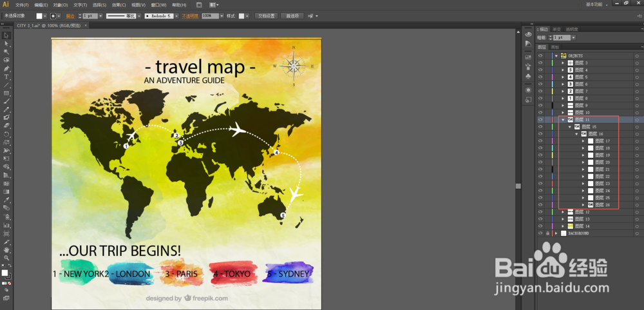Viewport: 644px width, 310px height.
Task: Open the Graphic Styles panel icon
Action: click(528, 99)
